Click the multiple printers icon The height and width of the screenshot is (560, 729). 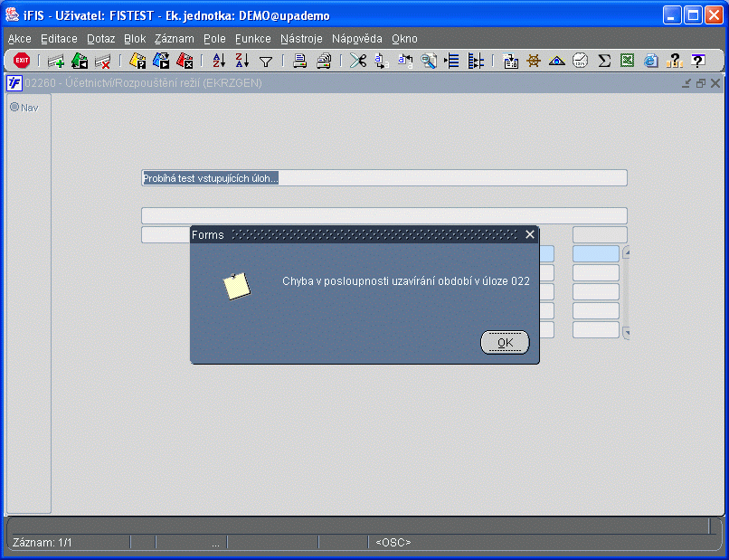[324, 61]
